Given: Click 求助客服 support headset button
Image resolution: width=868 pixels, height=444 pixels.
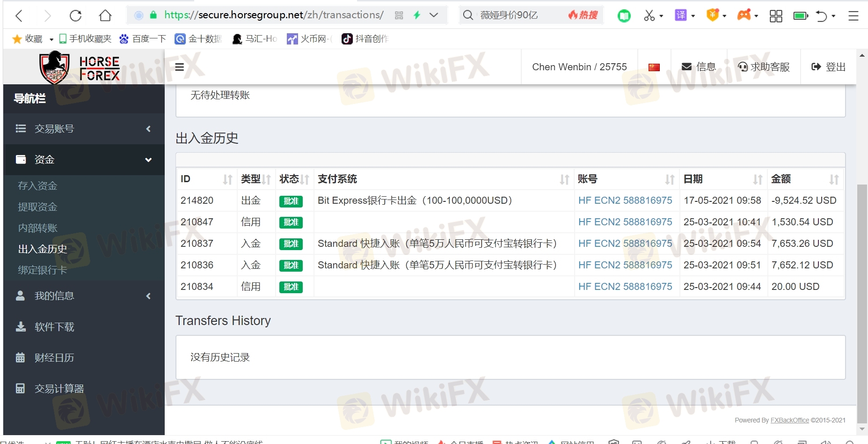Looking at the screenshot, I should (764, 67).
